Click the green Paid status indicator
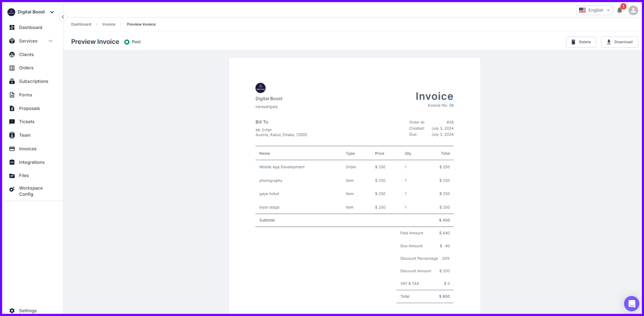The image size is (644, 316). [127, 42]
